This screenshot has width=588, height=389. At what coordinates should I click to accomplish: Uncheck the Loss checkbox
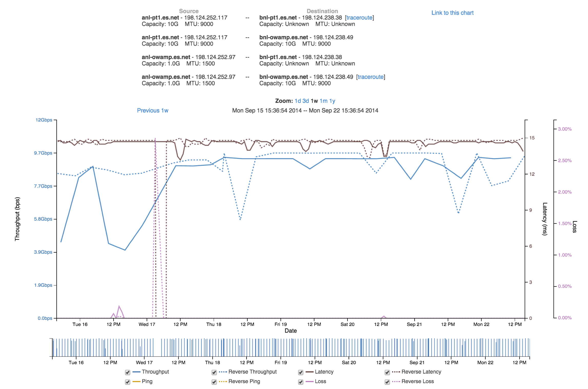pyautogui.click(x=301, y=382)
